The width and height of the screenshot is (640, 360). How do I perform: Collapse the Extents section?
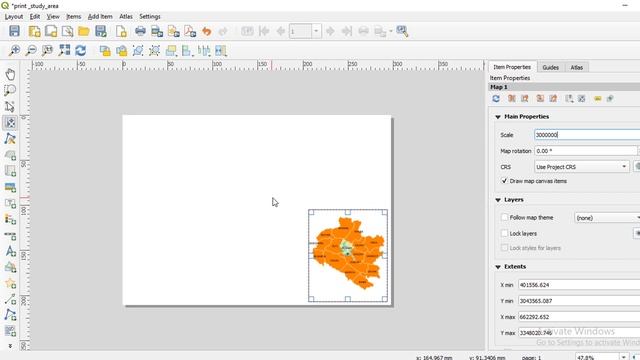[x=498, y=267]
